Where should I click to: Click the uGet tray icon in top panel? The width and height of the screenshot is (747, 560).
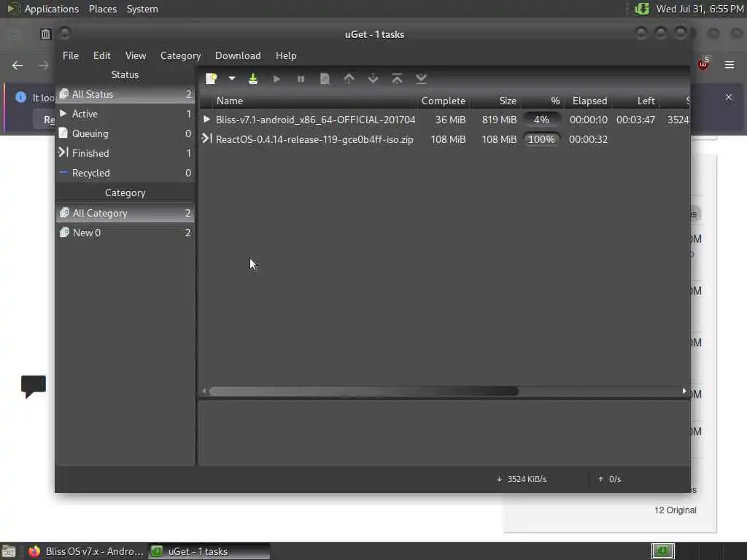[642, 9]
